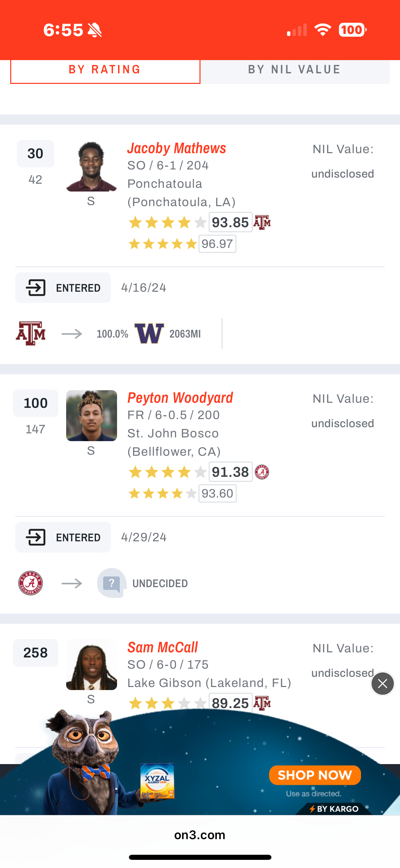This screenshot has height=868, width=400.
Task: Click Texas A&M logo beside 93.85 rating
Action: click(262, 223)
